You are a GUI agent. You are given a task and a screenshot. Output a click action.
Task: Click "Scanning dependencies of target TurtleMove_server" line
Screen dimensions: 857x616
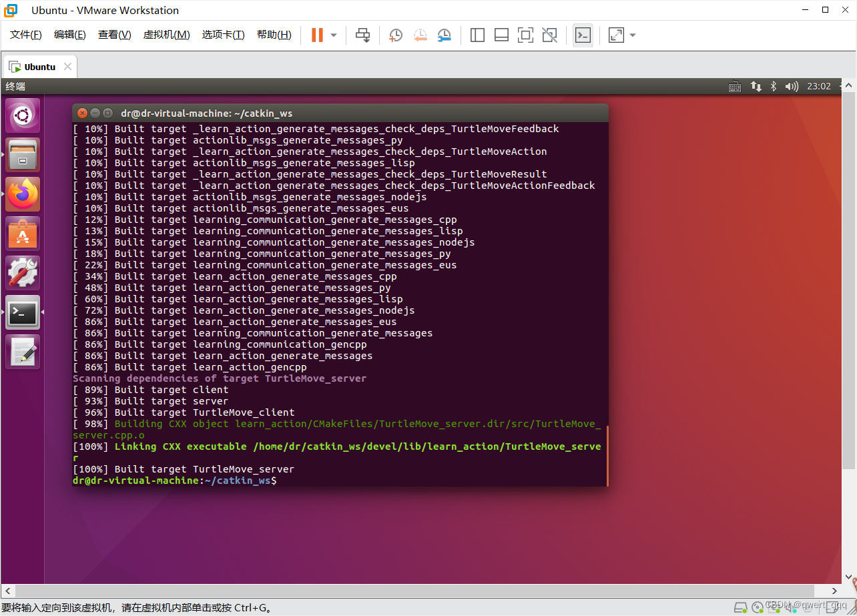[x=220, y=378]
